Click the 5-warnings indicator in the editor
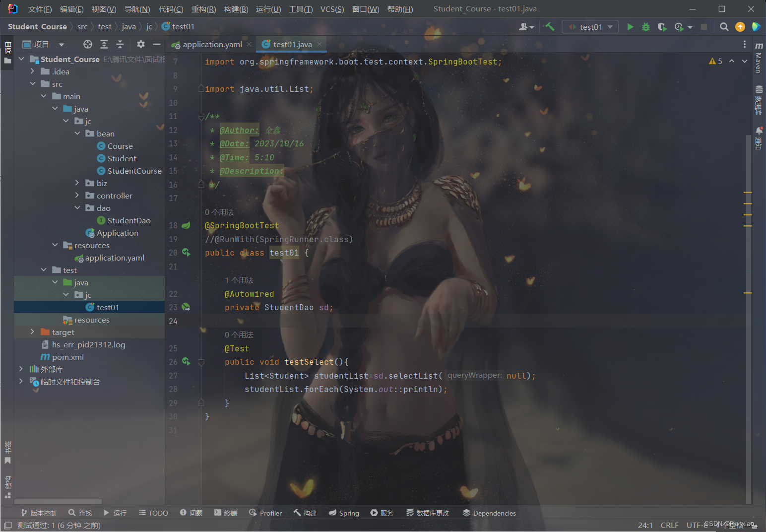 (716, 61)
